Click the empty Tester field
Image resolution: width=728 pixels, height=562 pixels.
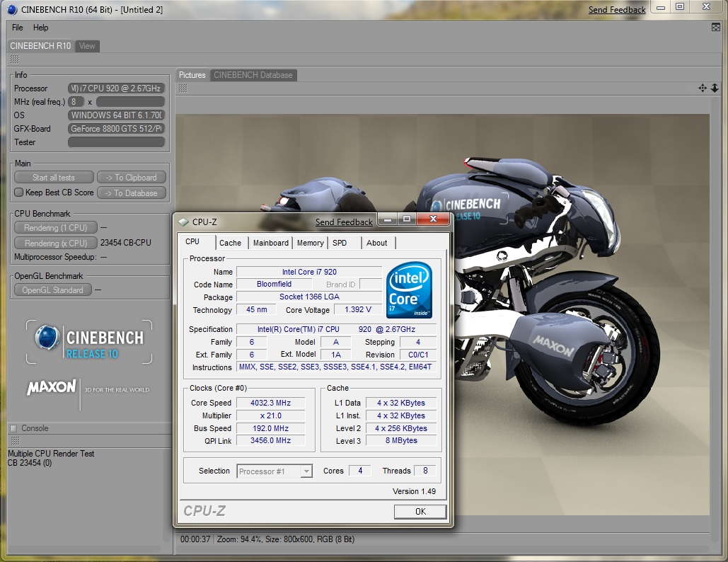tap(116, 142)
